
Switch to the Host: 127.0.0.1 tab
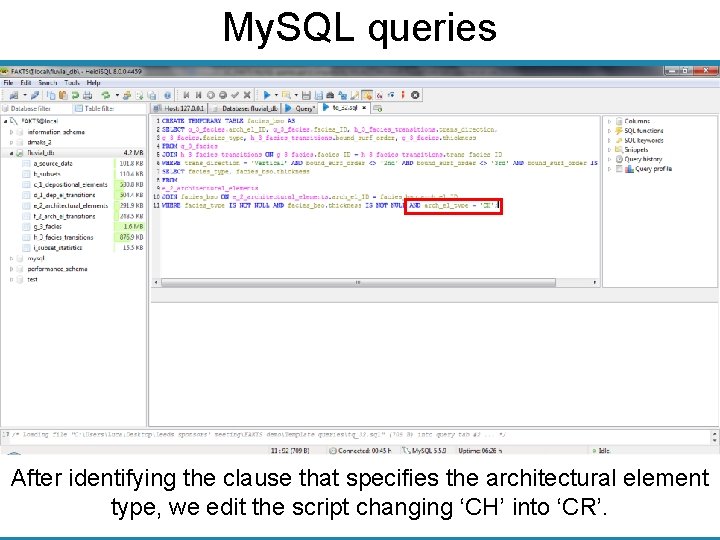point(179,108)
